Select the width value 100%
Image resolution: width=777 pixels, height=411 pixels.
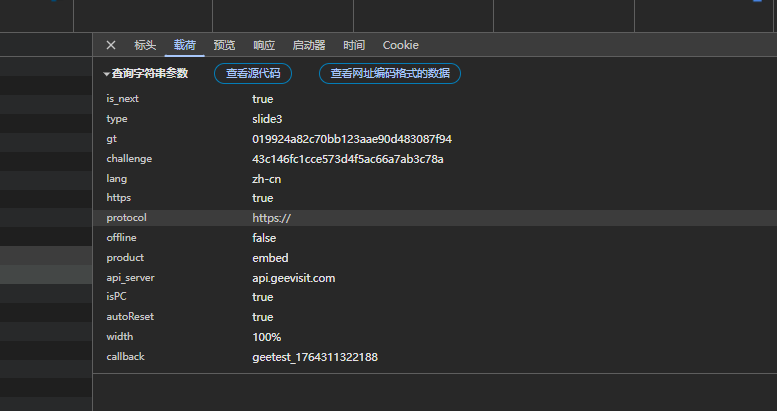point(266,337)
